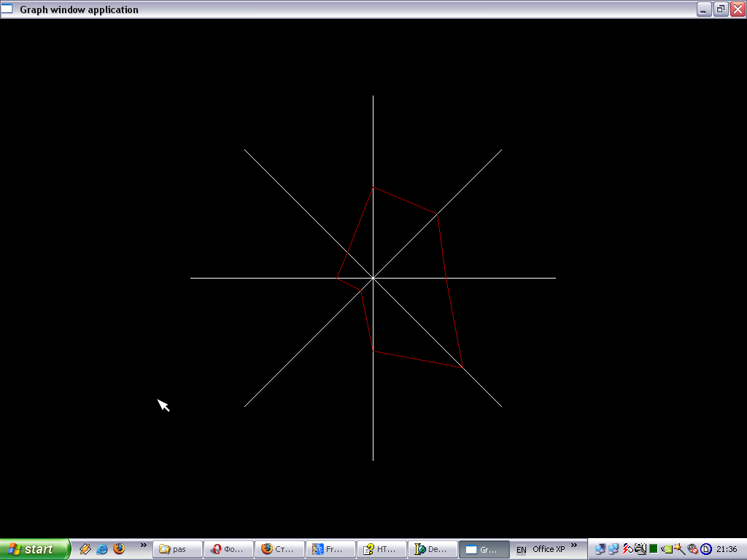
Task: Launch Internet Explorer from quick launch
Action: [x=102, y=549]
